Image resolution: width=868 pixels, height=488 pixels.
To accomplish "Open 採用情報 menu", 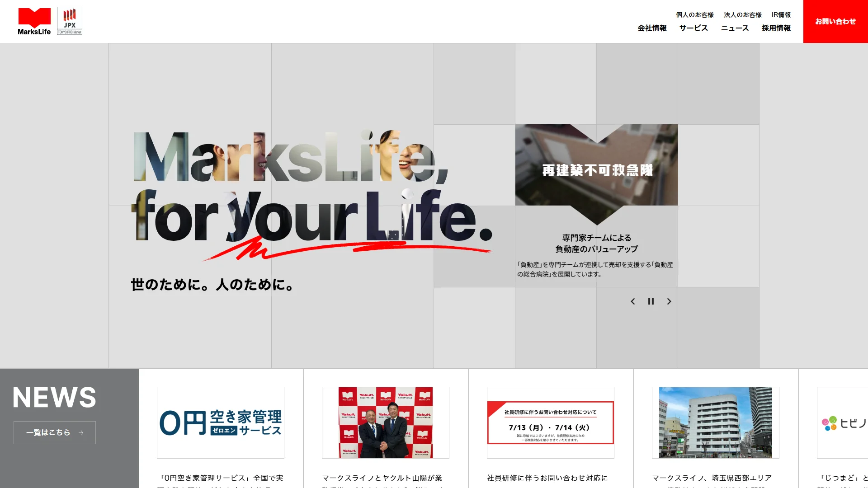I will click(x=776, y=28).
